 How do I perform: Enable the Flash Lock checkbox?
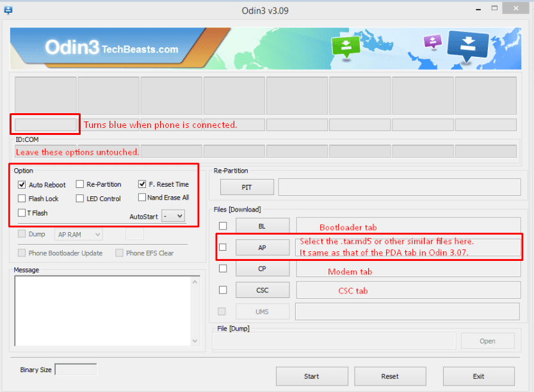click(22, 198)
